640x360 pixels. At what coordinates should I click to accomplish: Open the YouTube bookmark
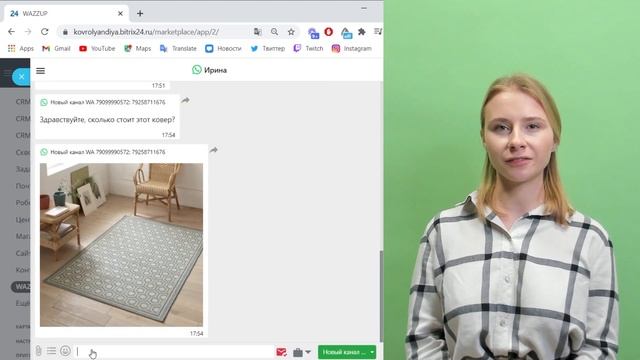pyautogui.click(x=97, y=49)
